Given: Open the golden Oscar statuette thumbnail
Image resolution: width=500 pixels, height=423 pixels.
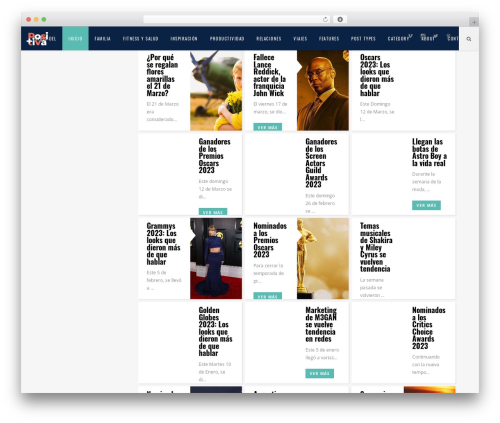Looking at the screenshot, I should point(323,258).
